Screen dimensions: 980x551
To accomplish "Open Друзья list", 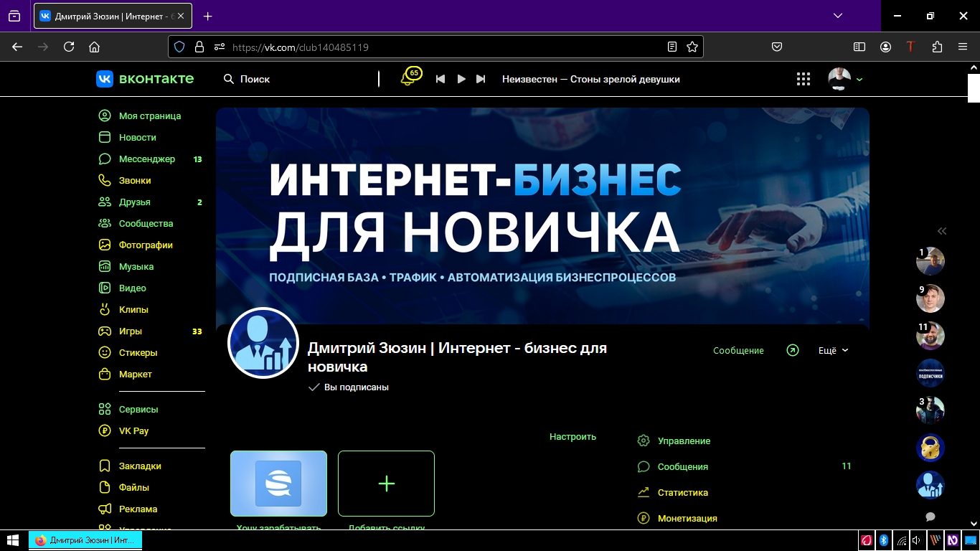I will (x=135, y=202).
